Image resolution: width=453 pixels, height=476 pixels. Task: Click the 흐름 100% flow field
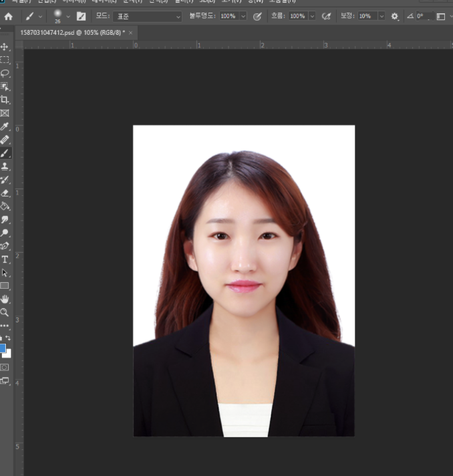(298, 16)
